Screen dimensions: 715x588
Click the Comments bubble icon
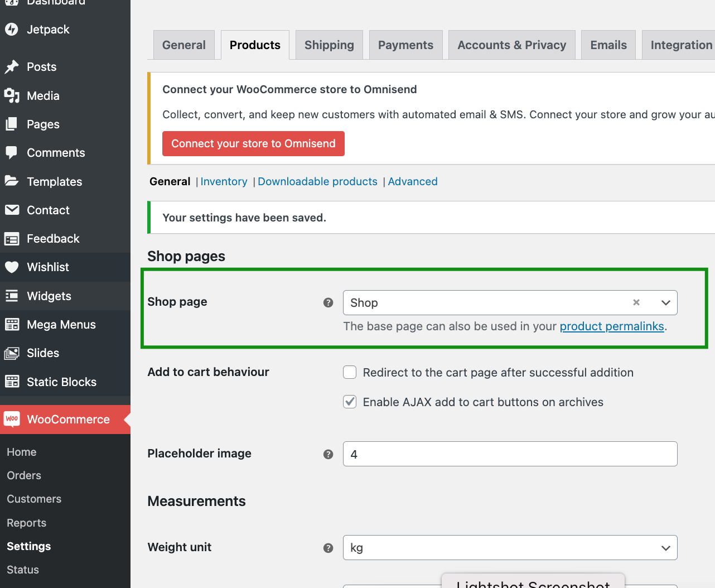[x=12, y=152]
